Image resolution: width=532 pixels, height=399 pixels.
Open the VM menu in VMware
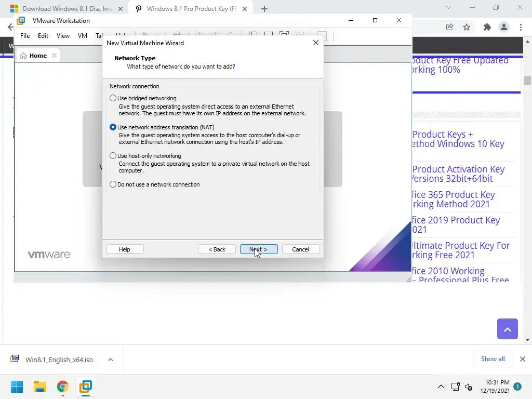83,36
